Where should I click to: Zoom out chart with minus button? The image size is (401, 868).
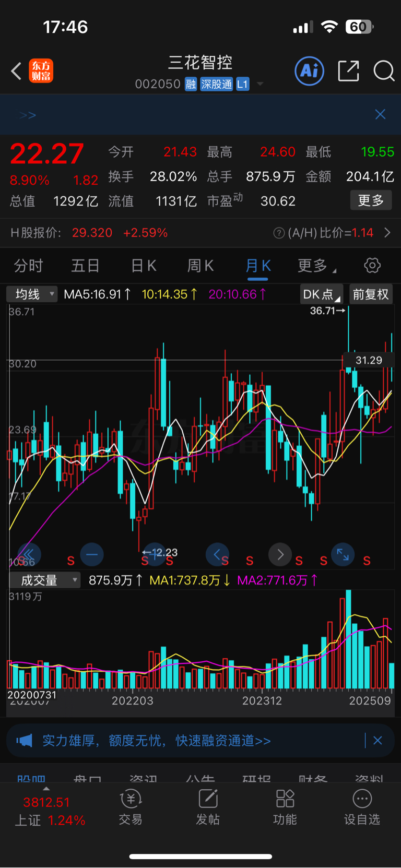pyautogui.click(x=92, y=554)
